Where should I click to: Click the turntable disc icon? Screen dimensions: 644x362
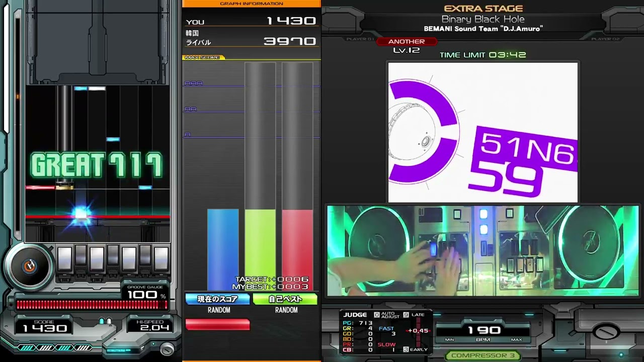[x=29, y=266]
